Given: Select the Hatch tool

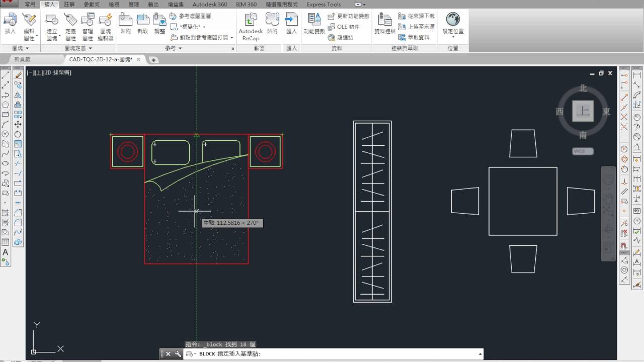Looking at the screenshot, I should point(6,213).
